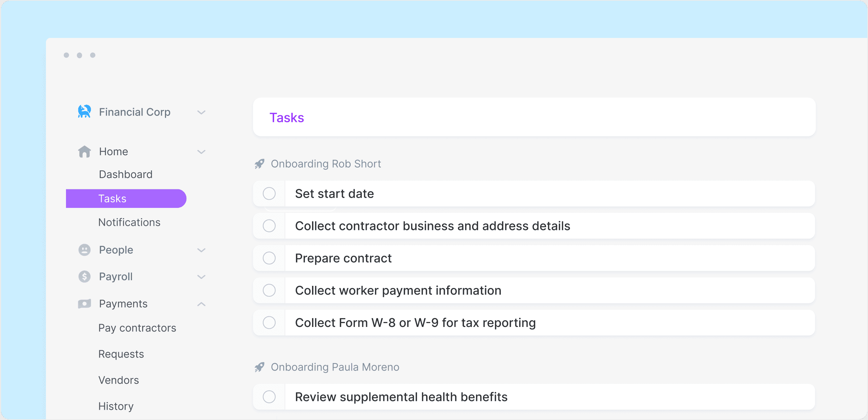Viewport: 868px width, 420px height.
Task: Go to Dashboard in the sidebar
Action: 126,175
